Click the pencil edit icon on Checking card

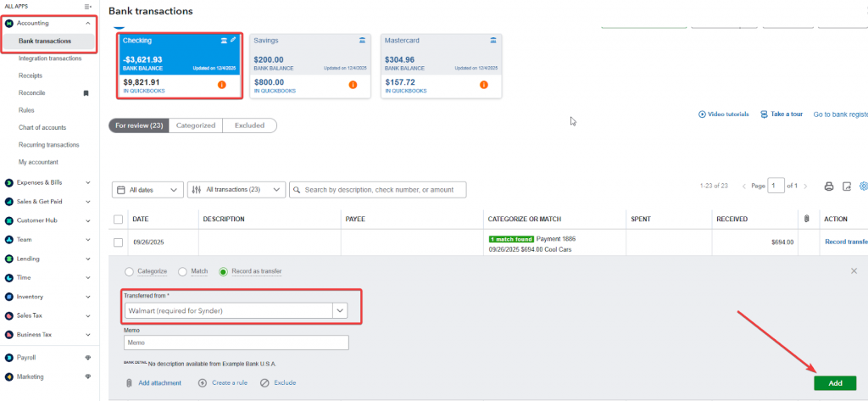(234, 40)
